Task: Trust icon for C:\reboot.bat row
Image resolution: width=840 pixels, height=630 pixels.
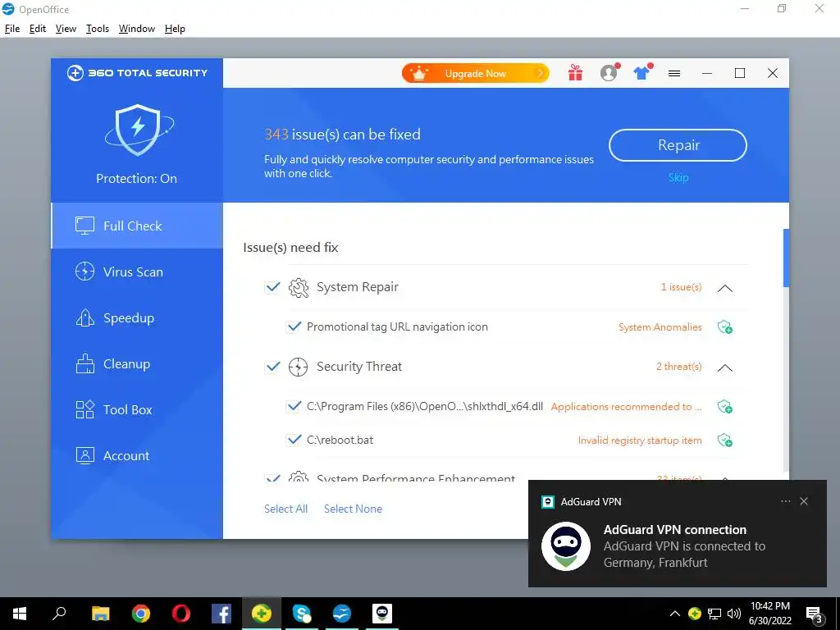Action: tap(725, 441)
